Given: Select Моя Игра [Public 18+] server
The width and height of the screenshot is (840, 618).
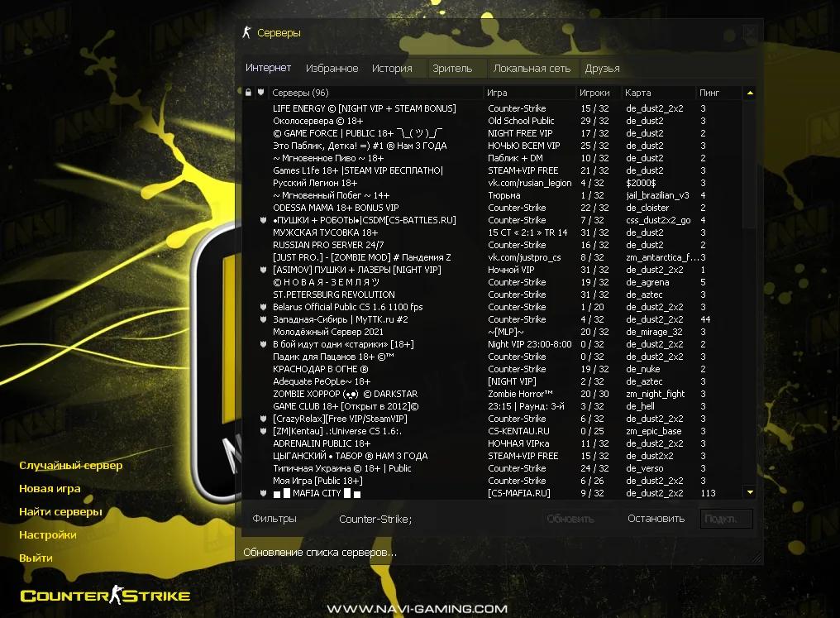Looking at the screenshot, I should (x=492, y=481).
